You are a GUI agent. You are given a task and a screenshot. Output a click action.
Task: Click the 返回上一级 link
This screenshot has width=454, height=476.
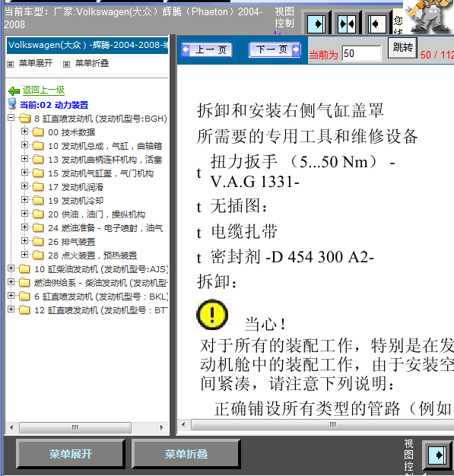tap(43, 90)
